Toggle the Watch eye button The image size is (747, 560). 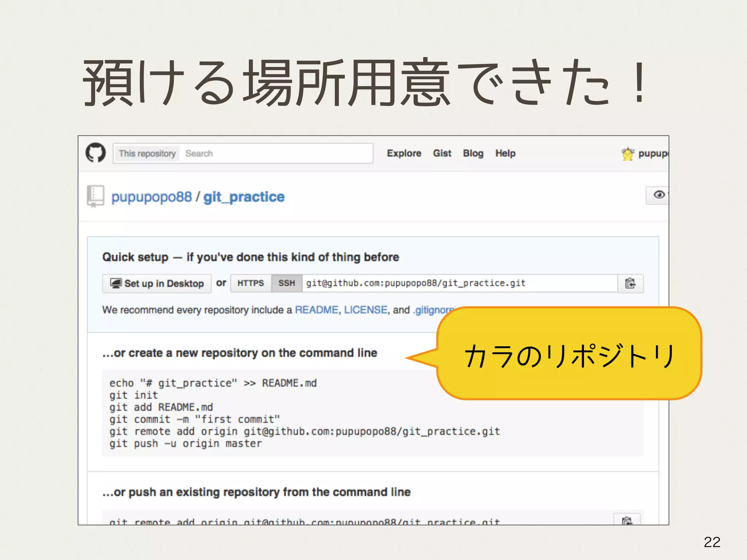[658, 195]
